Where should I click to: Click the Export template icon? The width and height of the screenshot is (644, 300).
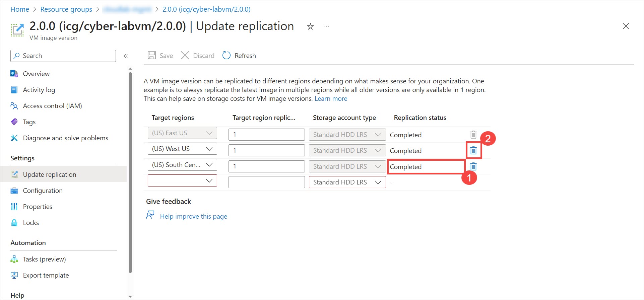14,275
